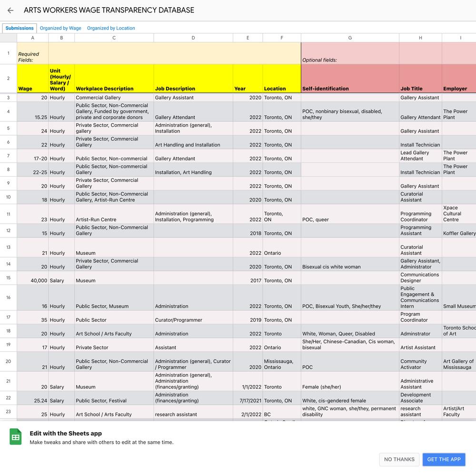Viewport: 476px width, 476px height.
Task: Select the Development Associate cell
Action: tap(420, 397)
